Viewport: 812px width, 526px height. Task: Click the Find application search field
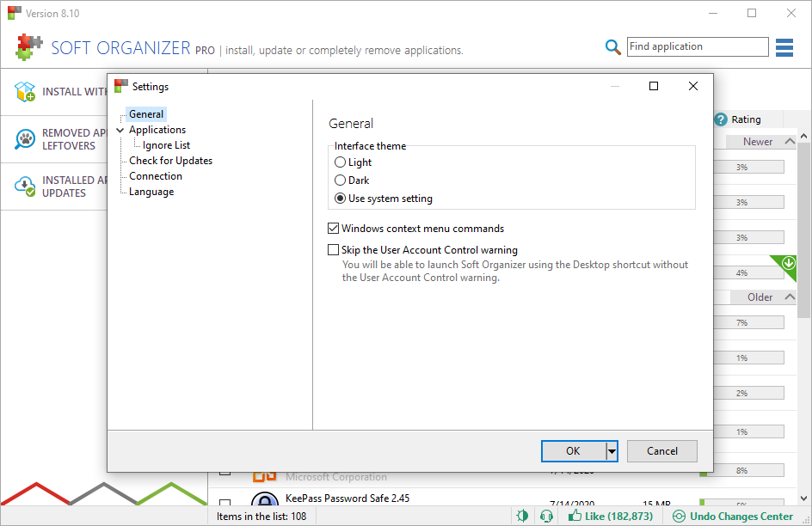pyautogui.click(x=698, y=46)
